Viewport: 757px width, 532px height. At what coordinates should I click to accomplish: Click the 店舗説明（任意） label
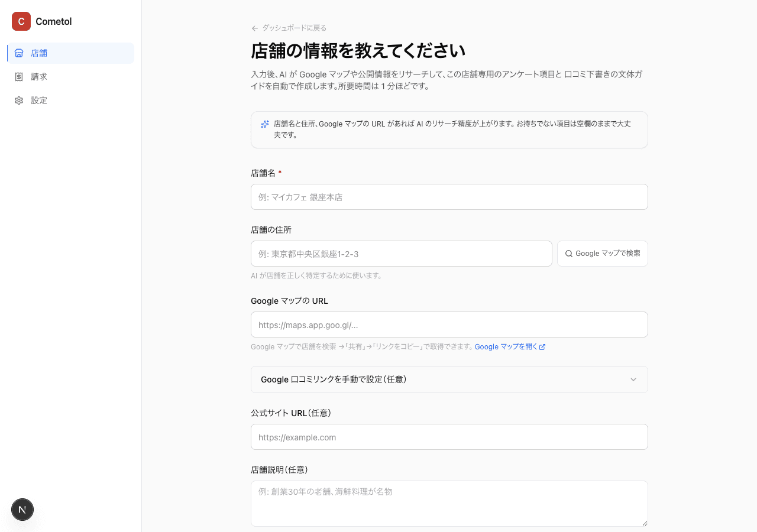pyautogui.click(x=280, y=470)
